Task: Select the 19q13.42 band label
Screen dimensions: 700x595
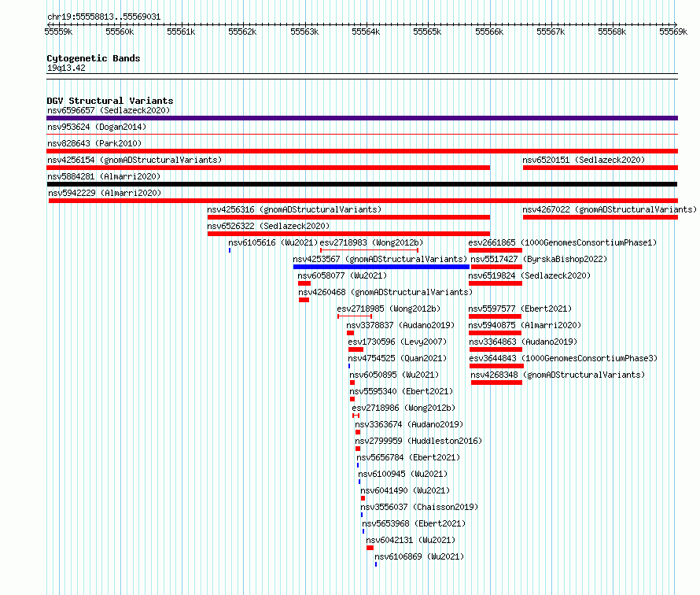Action: click(x=66, y=68)
